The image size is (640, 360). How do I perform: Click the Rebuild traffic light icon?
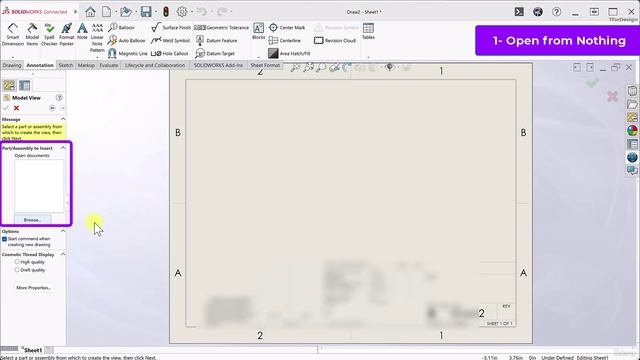166,12
